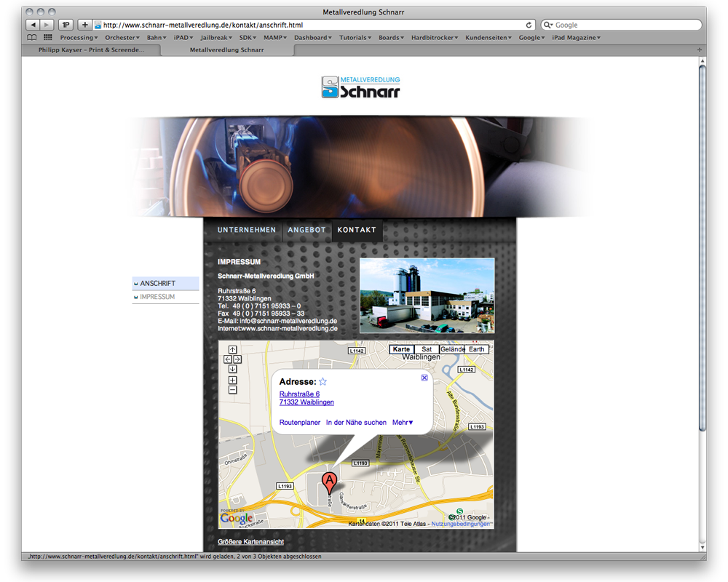Screen dimensions: 728x582
Task: Pan the map down with arrow
Action: (233, 369)
